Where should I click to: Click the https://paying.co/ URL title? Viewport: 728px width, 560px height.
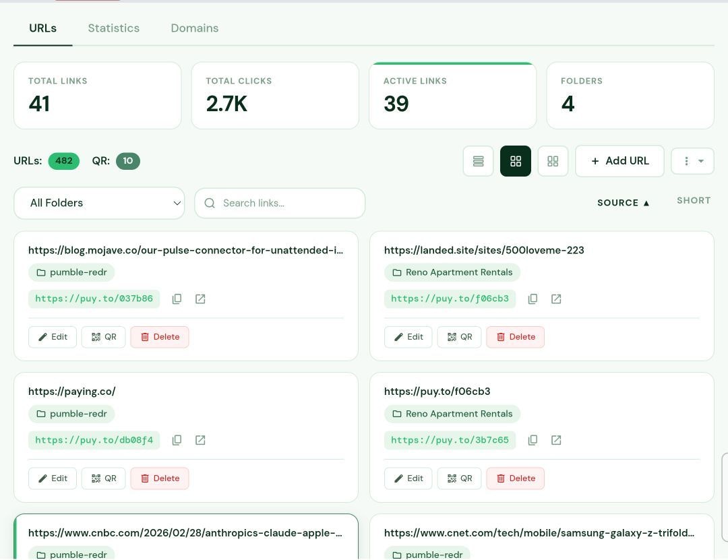[x=72, y=392]
